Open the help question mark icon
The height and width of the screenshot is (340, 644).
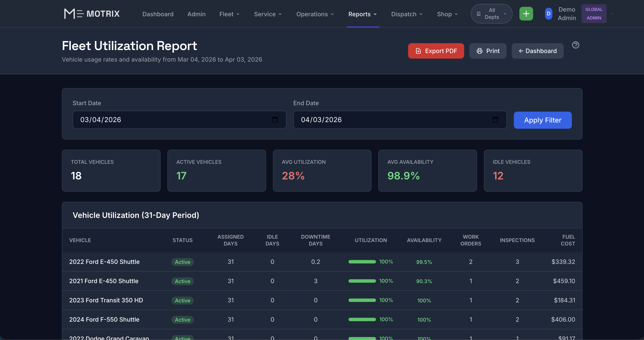575,45
